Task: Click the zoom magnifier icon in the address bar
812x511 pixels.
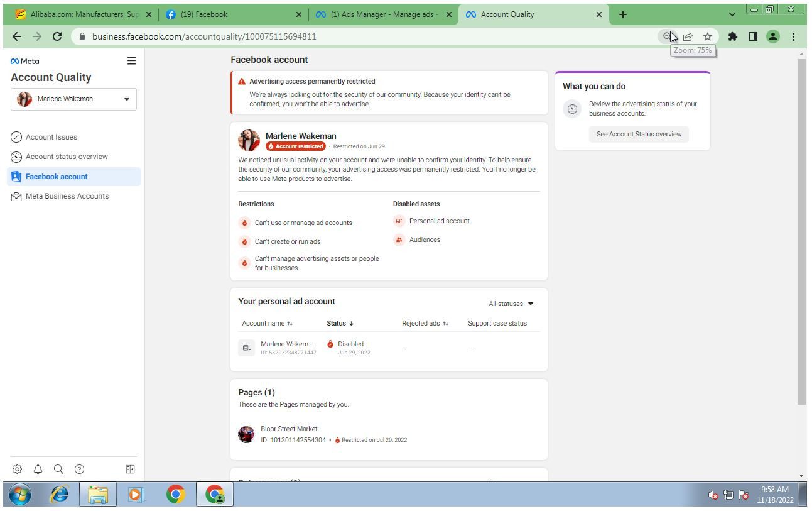Action: [x=668, y=36]
